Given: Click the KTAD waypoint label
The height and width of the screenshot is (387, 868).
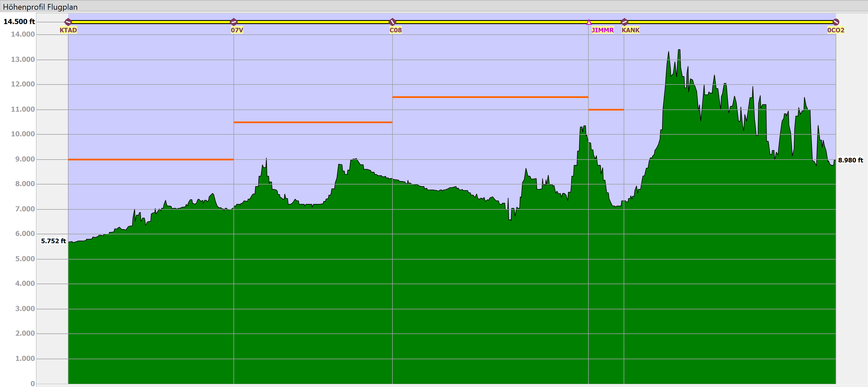Looking at the screenshot, I should (x=68, y=30).
